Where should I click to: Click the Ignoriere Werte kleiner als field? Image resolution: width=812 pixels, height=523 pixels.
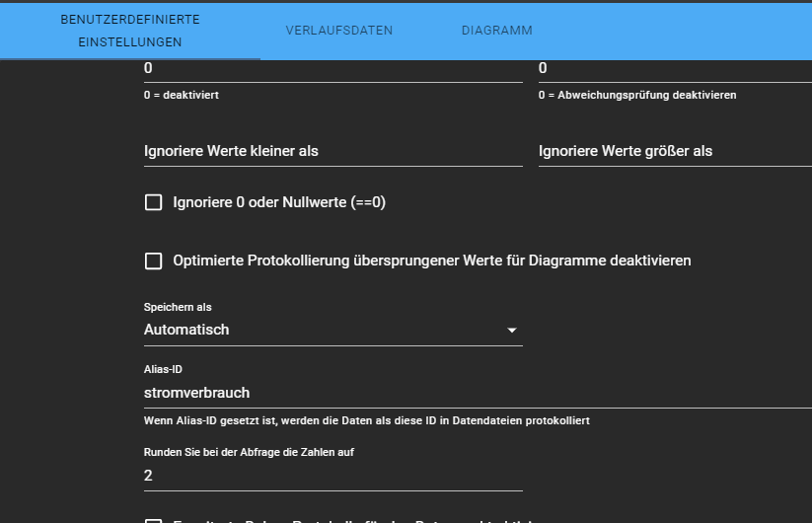click(x=332, y=151)
